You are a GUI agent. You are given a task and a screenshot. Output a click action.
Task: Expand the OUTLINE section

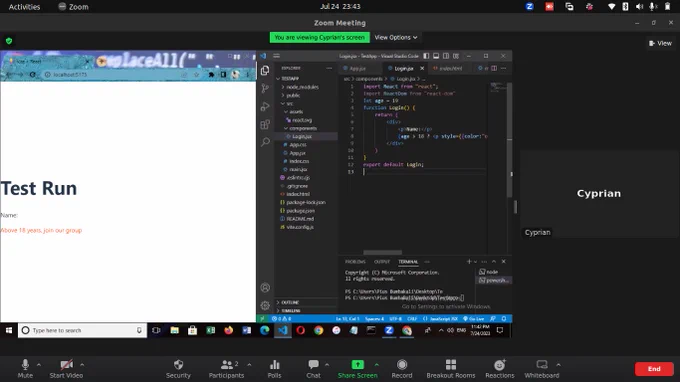point(290,302)
